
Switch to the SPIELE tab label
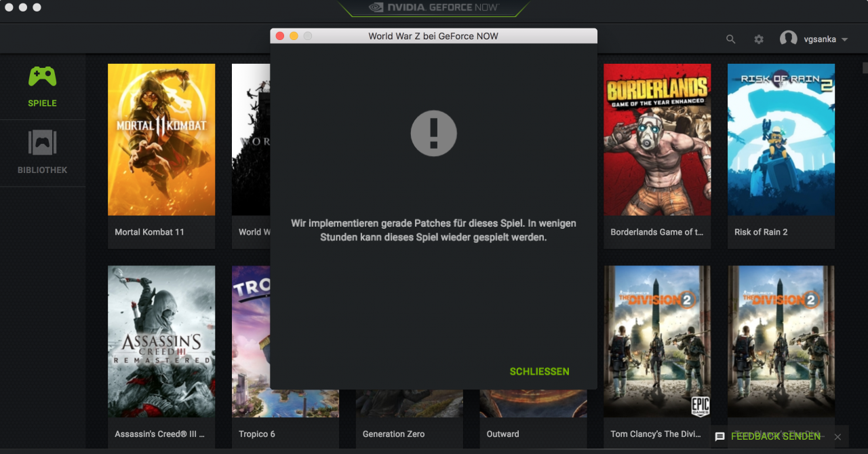click(x=42, y=103)
